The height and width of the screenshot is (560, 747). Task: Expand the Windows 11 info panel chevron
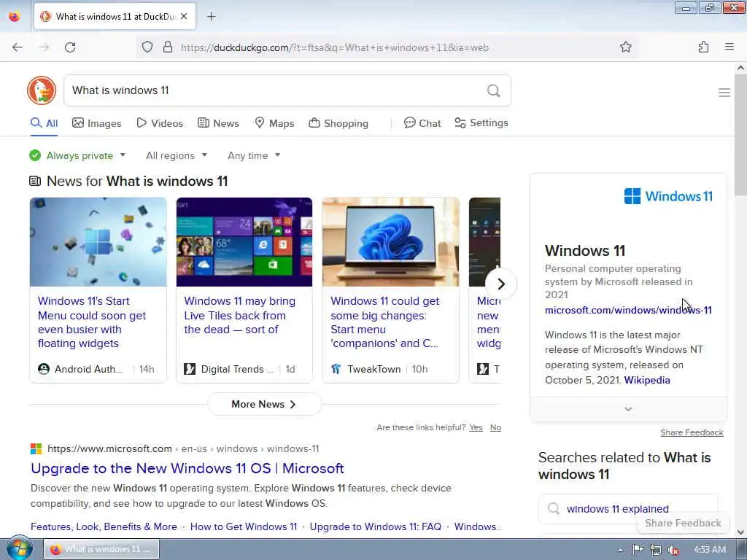point(628,409)
